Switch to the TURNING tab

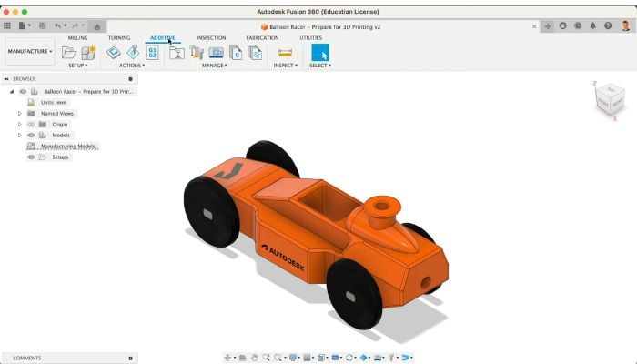119,38
